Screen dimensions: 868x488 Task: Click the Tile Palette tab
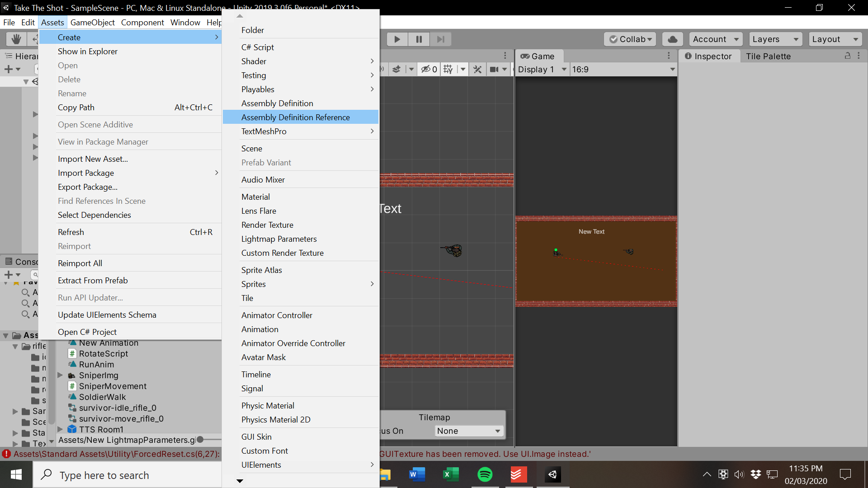(769, 56)
